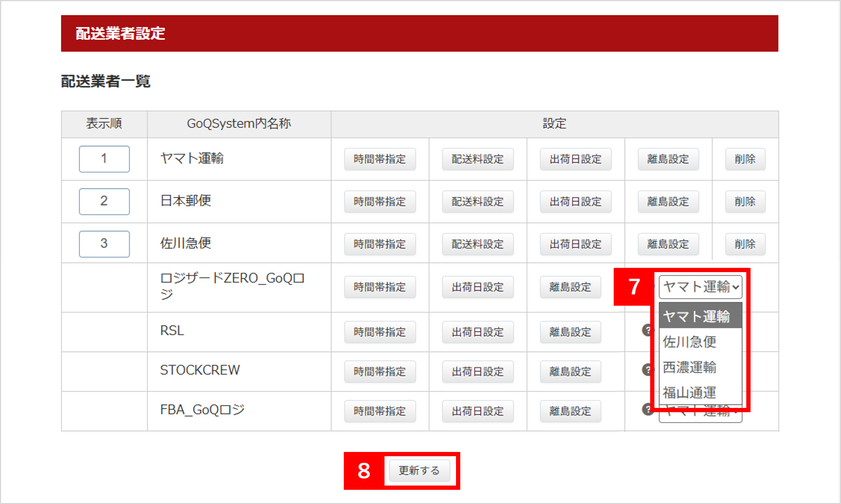Open 離島設定 for ヤマト運輸
The height and width of the screenshot is (504, 841).
point(668,159)
